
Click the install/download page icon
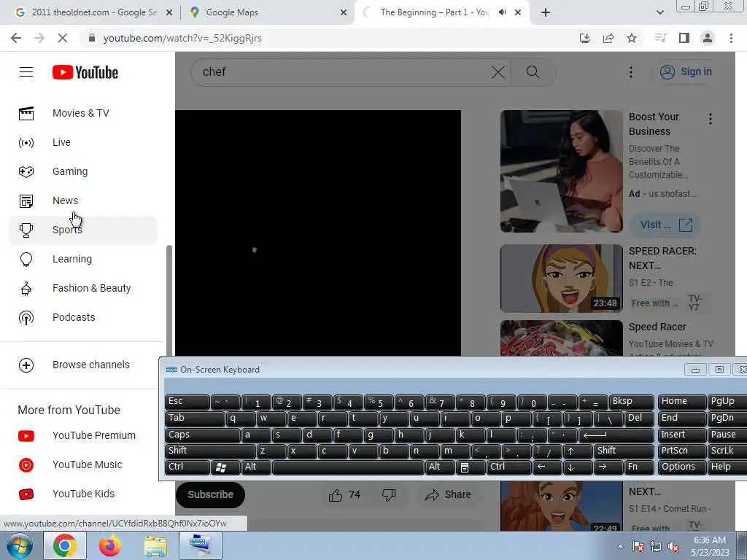[584, 38]
